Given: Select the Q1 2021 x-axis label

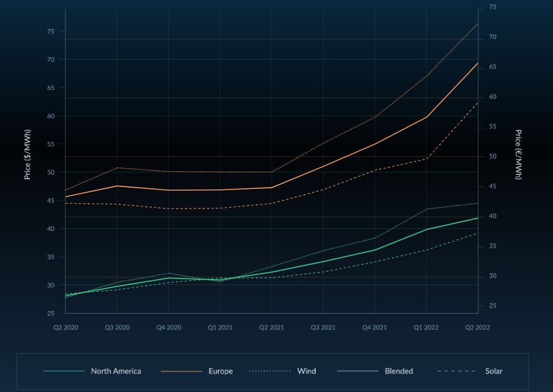Looking at the screenshot, I should click(220, 327).
